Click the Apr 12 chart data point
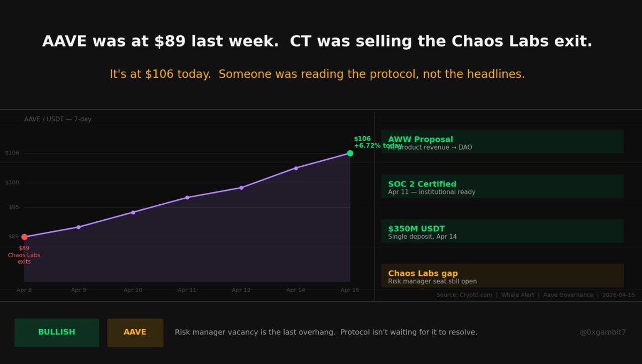The image size is (642, 364). pyautogui.click(x=241, y=188)
